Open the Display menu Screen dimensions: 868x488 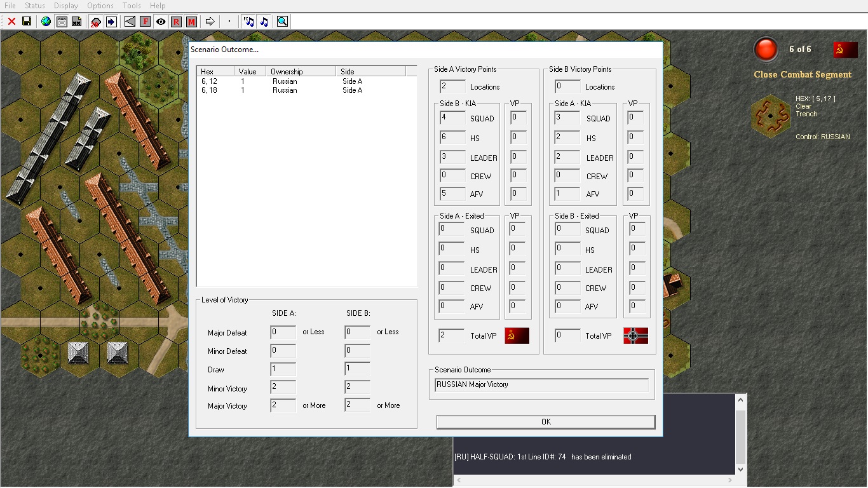point(66,6)
